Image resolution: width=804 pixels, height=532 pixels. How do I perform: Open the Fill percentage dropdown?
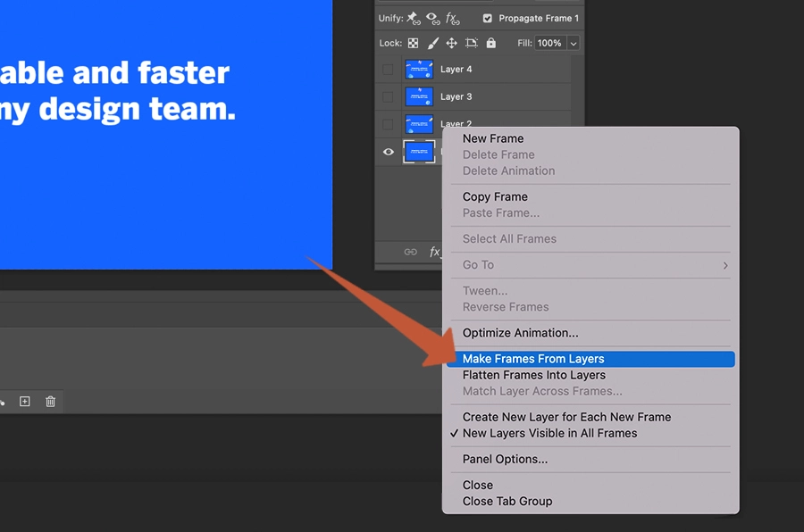tap(574, 42)
